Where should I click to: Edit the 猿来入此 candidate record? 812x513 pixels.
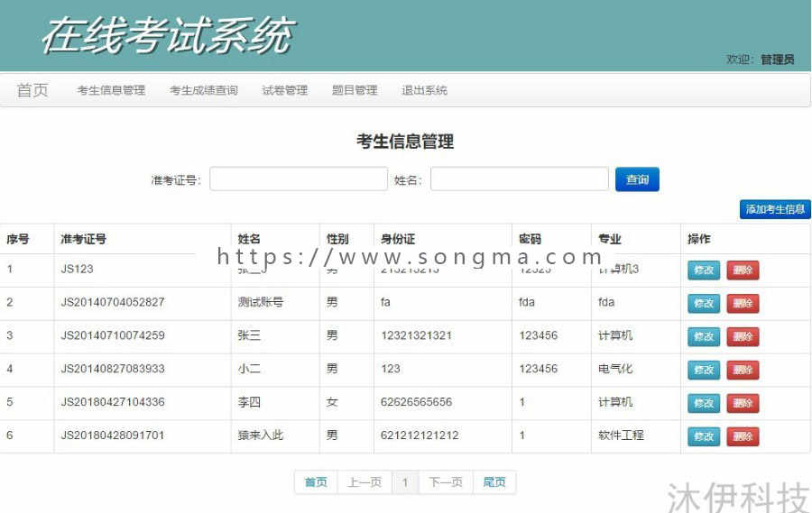coord(704,436)
